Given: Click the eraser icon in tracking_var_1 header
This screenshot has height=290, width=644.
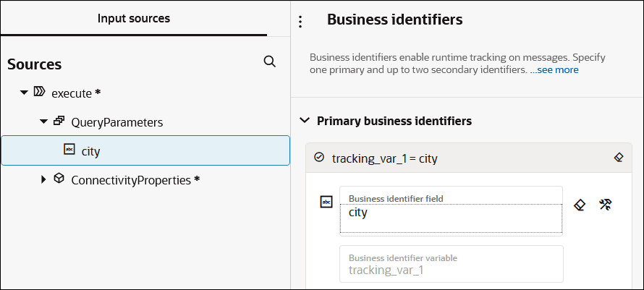Looking at the screenshot, I should 618,157.
